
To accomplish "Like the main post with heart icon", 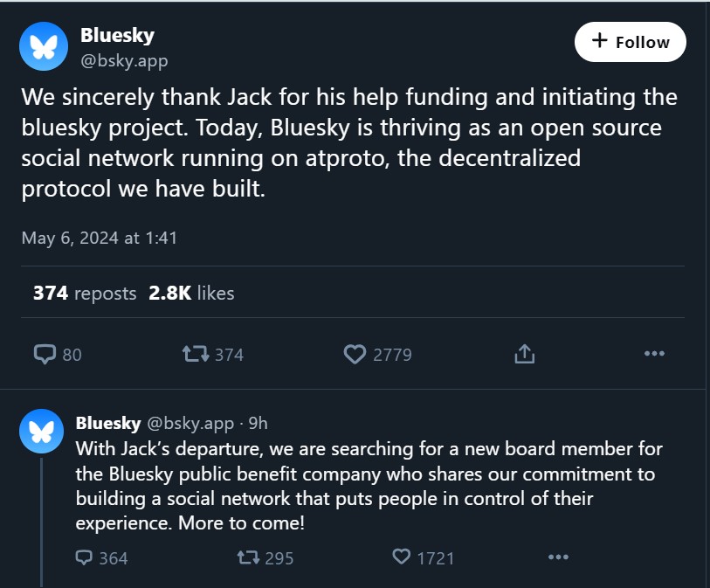I will coord(355,354).
